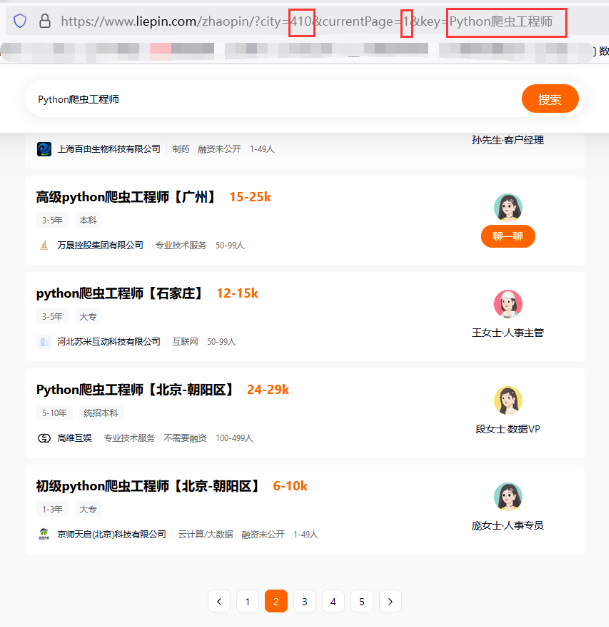Viewport: 609px width, 627px height.
Task: Click the 大专 tag of 石家庄 job
Action: pos(88,317)
